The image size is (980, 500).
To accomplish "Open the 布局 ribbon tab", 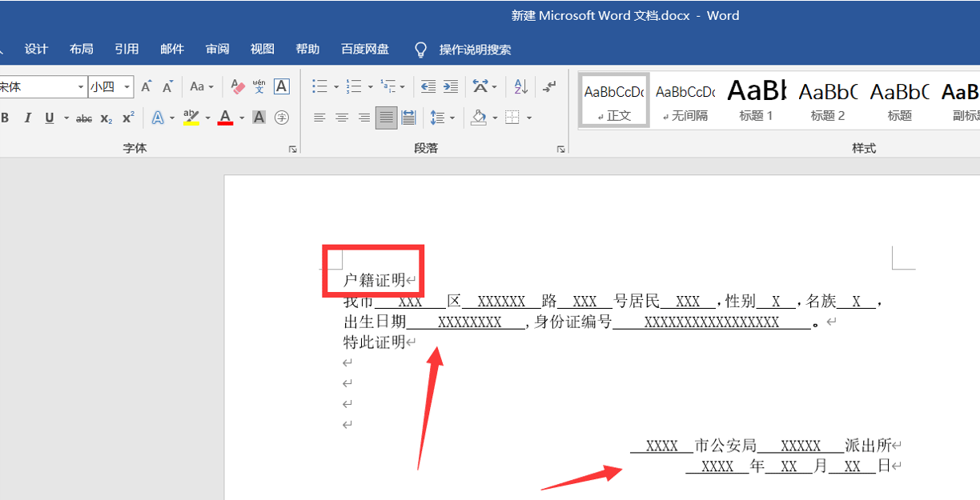I will [81, 49].
